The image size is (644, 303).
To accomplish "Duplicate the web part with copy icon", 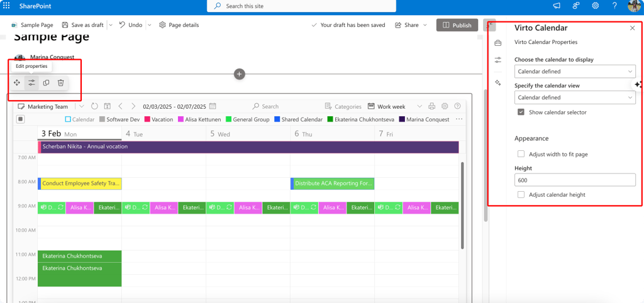I will [x=46, y=82].
